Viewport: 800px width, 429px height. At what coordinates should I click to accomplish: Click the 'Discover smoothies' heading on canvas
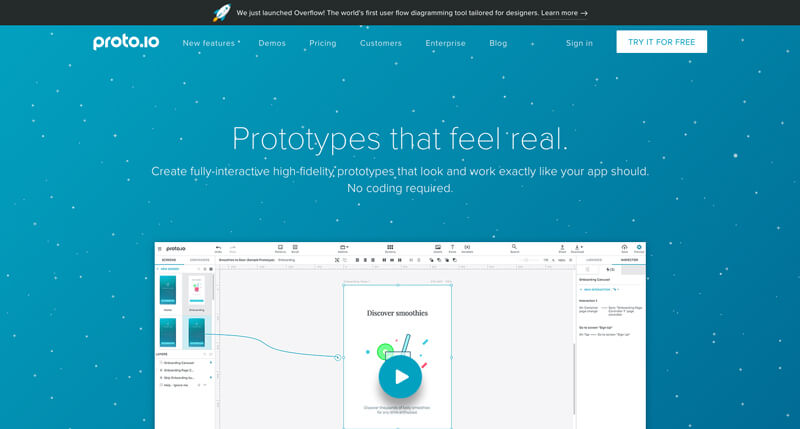397,313
